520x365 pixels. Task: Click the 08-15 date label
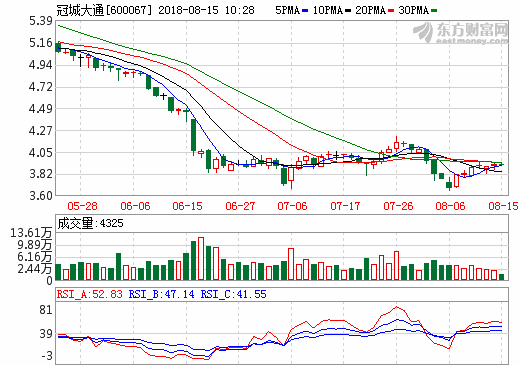503,206
